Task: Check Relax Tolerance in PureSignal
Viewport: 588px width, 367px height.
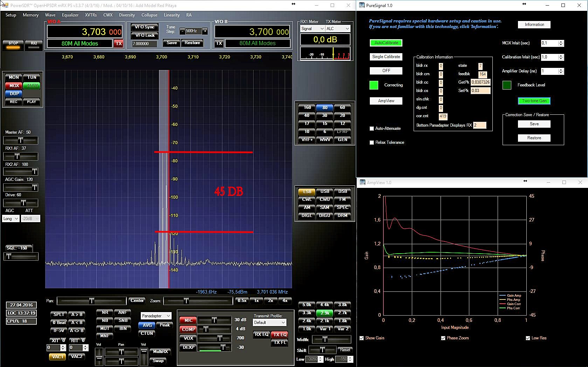Action: [372, 143]
